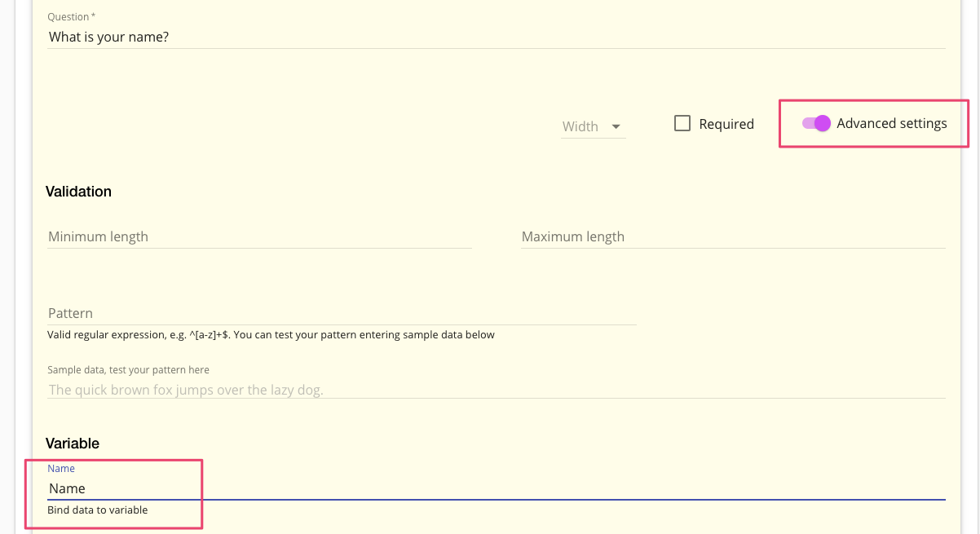The width and height of the screenshot is (980, 534).
Task: Click the sample data test field
Action: pos(496,390)
